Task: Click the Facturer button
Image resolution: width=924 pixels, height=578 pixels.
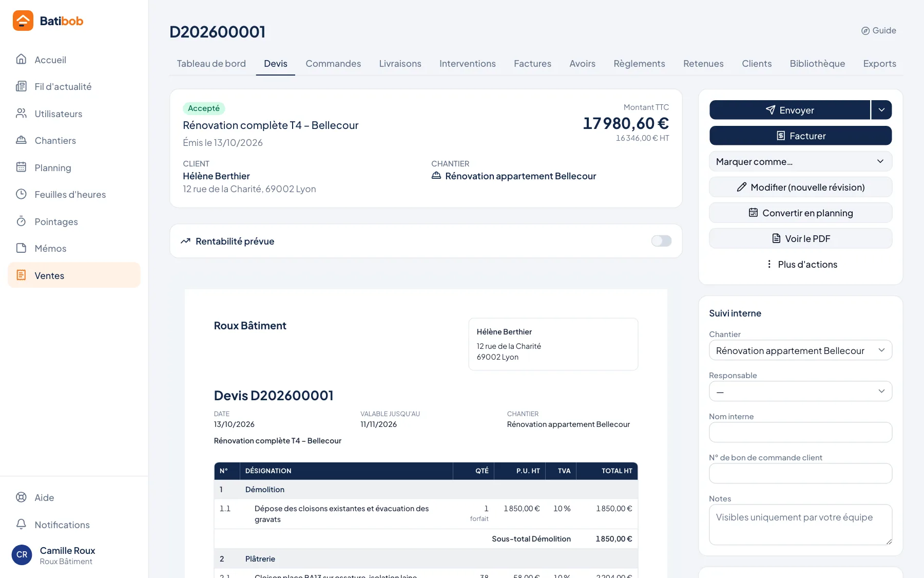Action: click(x=801, y=136)
